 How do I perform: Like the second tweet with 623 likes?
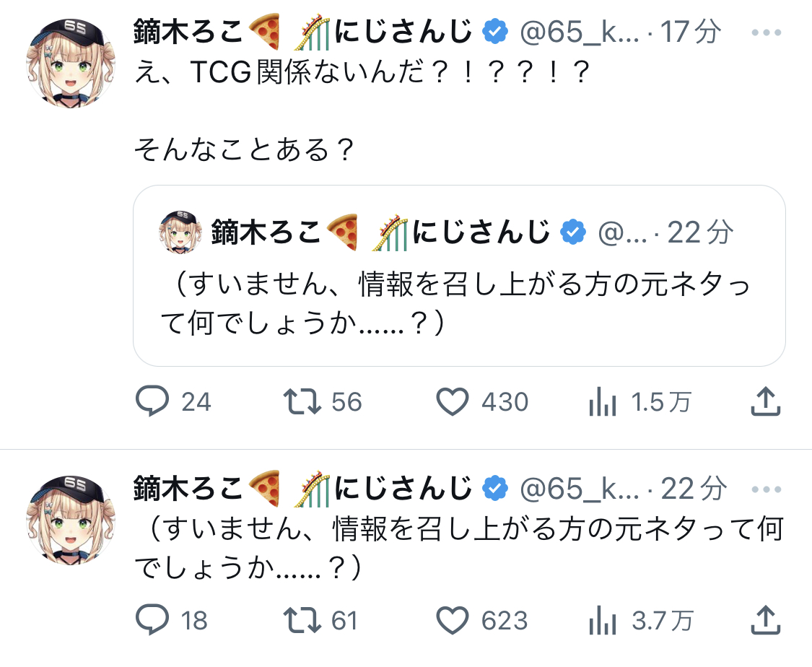[x=453, y=621]
